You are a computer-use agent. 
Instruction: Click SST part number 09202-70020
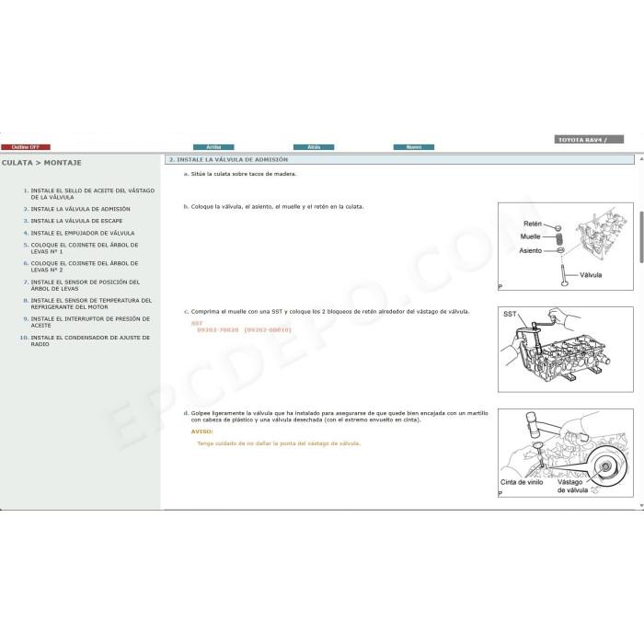tap(218, 329)
